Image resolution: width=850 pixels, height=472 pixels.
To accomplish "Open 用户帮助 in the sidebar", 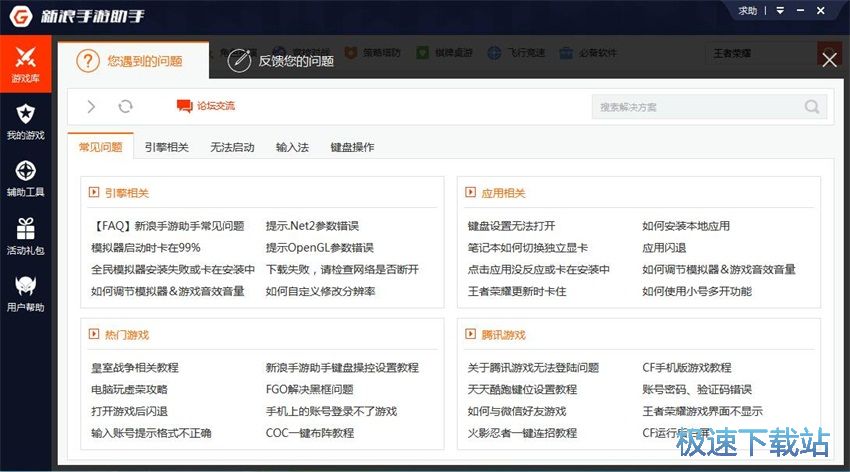I will click(x=25, y=293).
